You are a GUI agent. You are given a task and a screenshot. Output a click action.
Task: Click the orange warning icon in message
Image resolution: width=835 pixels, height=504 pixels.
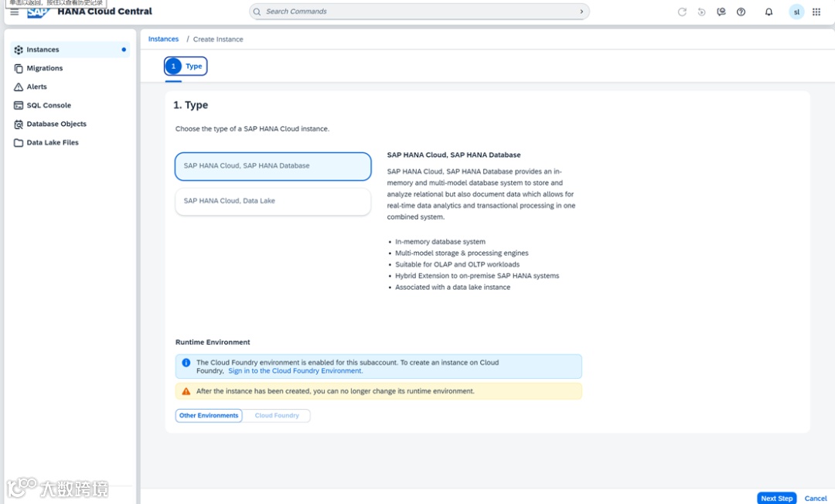[x=186, y=391]
